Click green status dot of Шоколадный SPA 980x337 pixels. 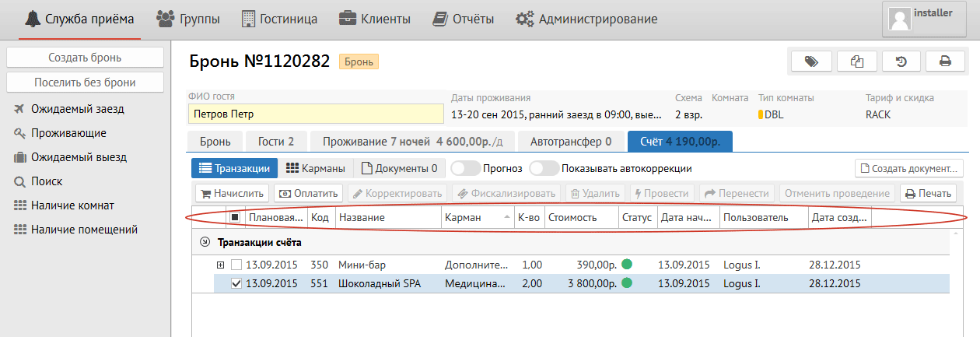click(x=626, y=284)
